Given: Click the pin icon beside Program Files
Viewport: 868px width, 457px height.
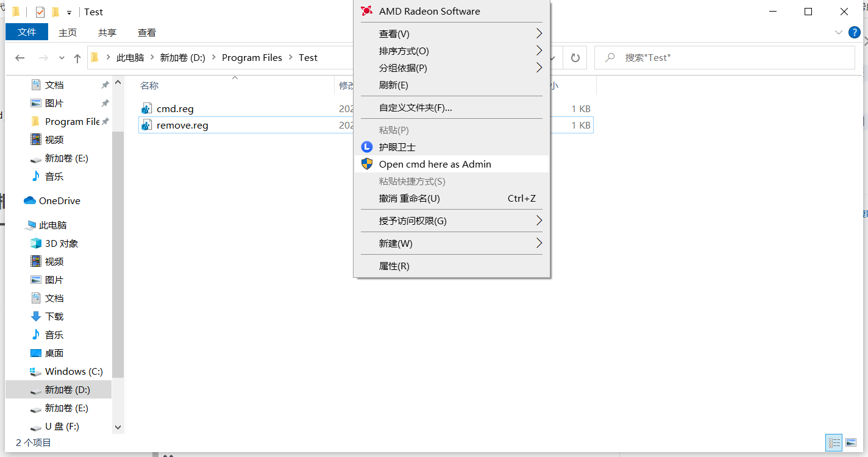Looking at the screenshot, I should (105, 121).
